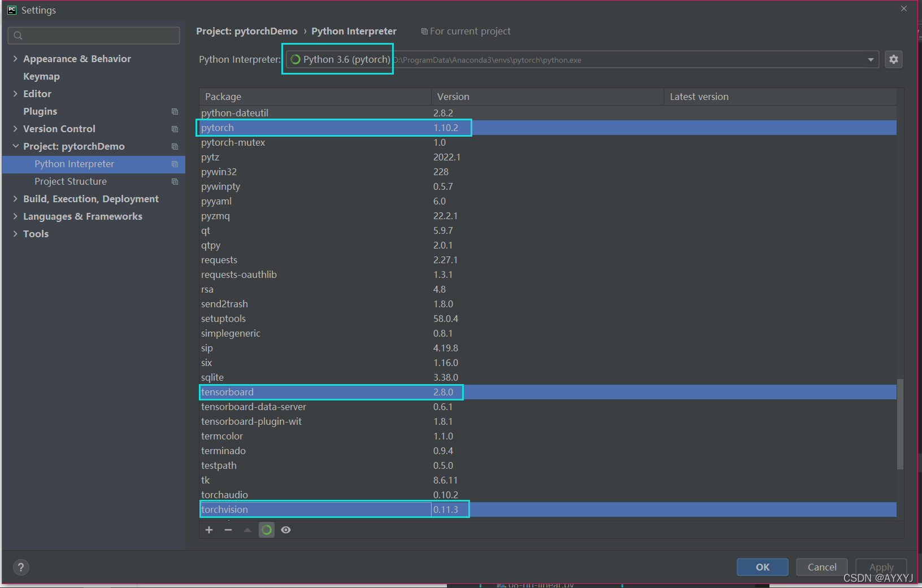Select Python Interpreter in sidebar

click(94, 164)
